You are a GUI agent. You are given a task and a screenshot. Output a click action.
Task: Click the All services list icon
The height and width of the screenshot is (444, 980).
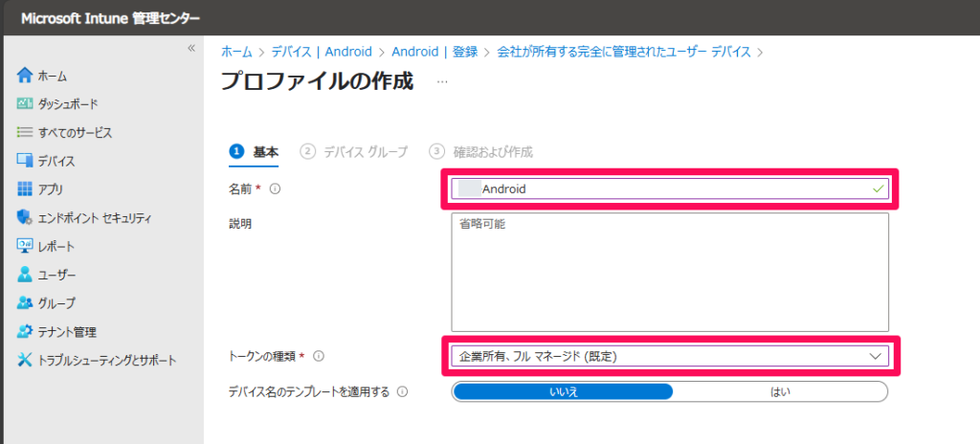coord(25,132)
